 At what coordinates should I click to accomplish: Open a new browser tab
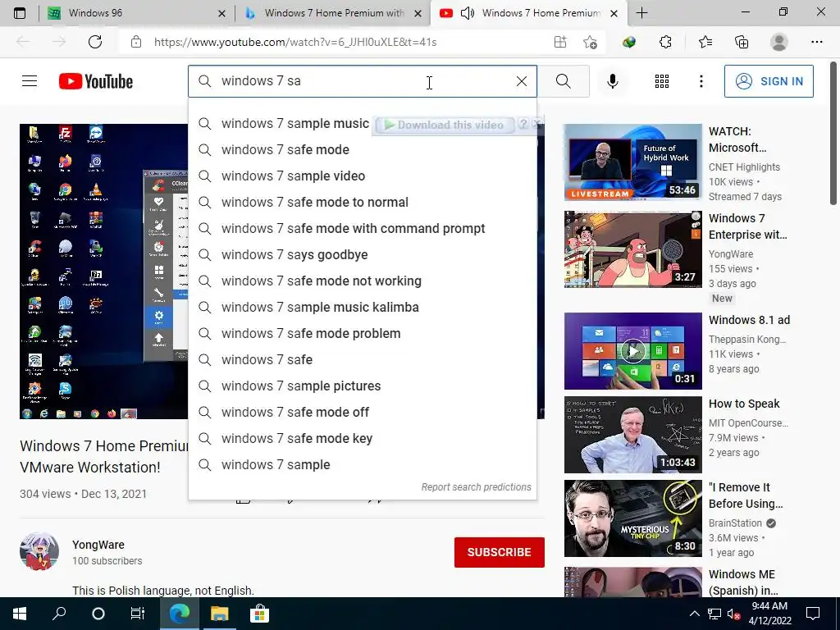(x=641, y=13)
